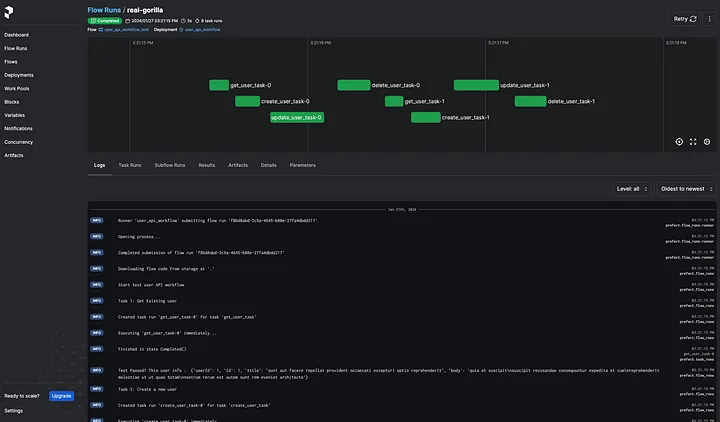Toggle fullscreen on the timeline graph

pos(693,142)
